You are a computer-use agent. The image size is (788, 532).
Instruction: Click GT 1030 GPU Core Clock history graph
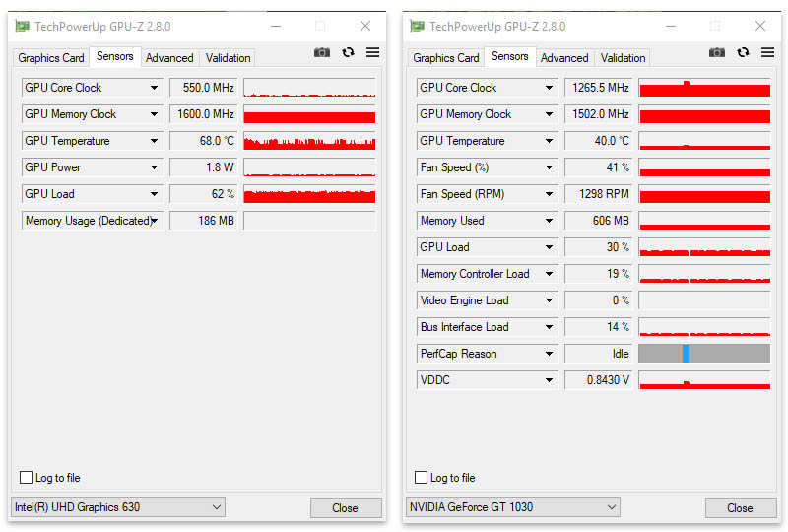click(704, 88)
